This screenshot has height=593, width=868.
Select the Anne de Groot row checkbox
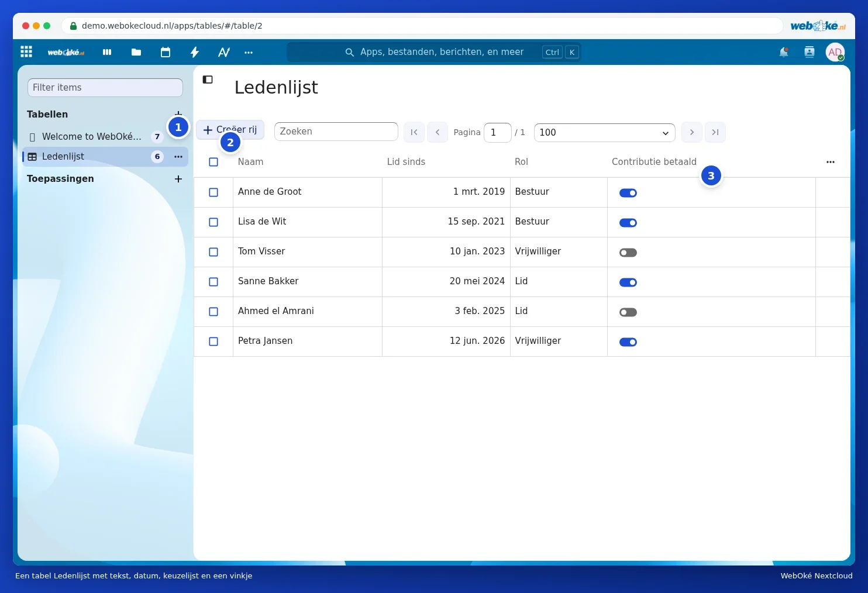[x=213, y=192]
